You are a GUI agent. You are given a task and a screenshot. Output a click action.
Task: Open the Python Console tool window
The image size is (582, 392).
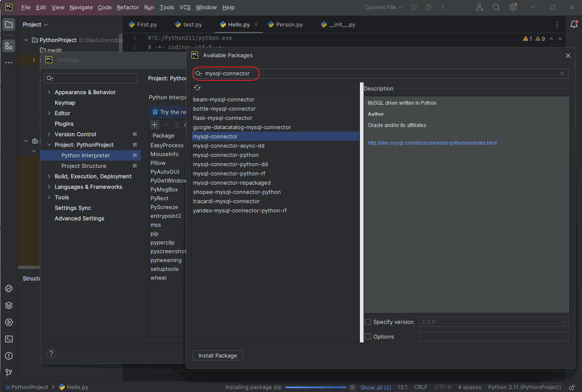click(9, 289)
